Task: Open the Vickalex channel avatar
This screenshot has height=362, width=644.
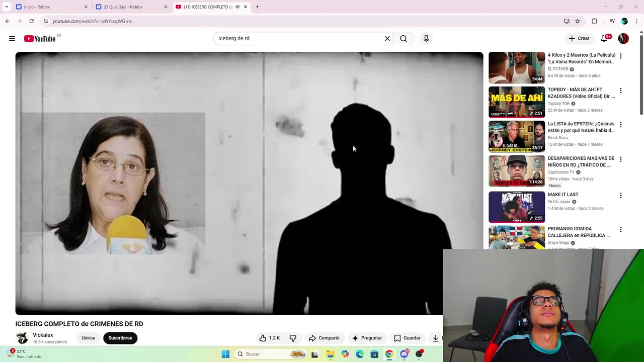Action: 22,338
